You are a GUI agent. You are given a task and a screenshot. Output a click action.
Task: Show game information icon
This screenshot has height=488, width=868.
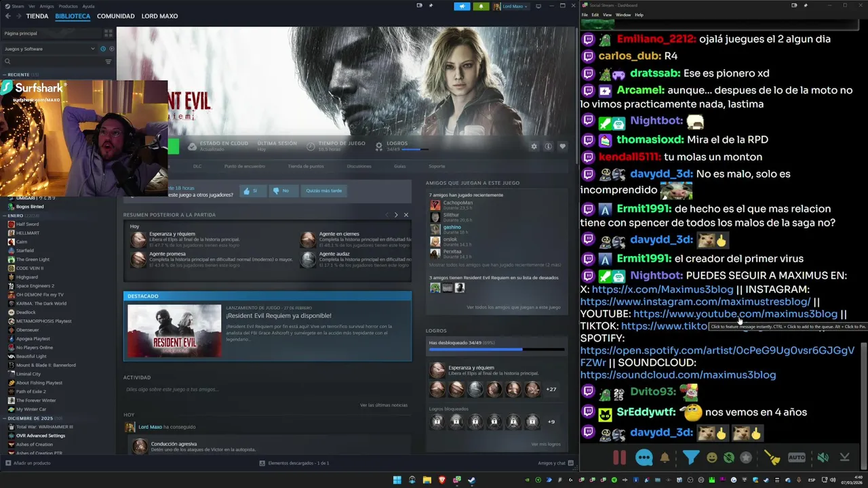[x=548, y=146]
